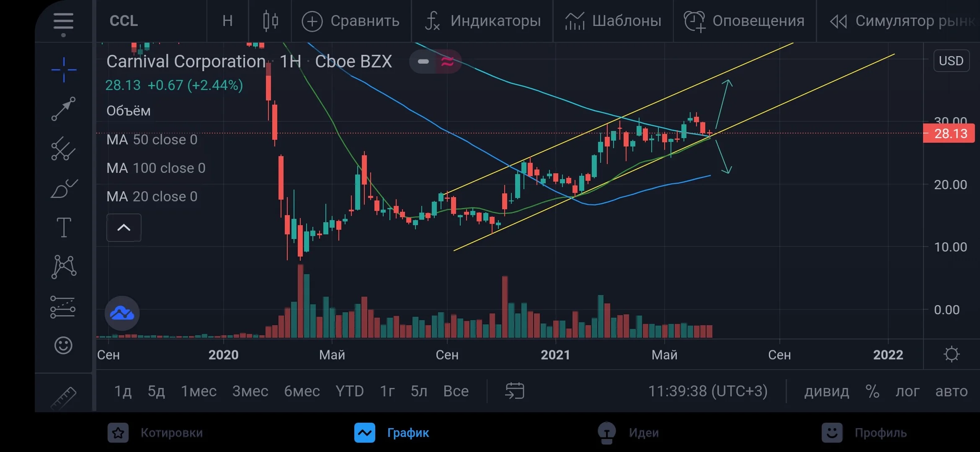Click the pink compare-symbol wave icon
This screenshot has width=980, height=452.
(x=447, y=62)
